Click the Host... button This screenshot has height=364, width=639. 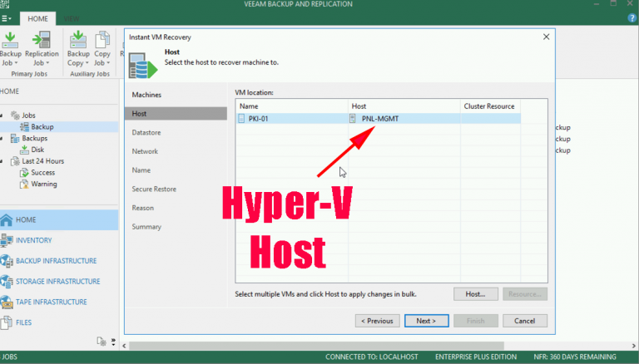pyautogui.click(x=476, y=294)
